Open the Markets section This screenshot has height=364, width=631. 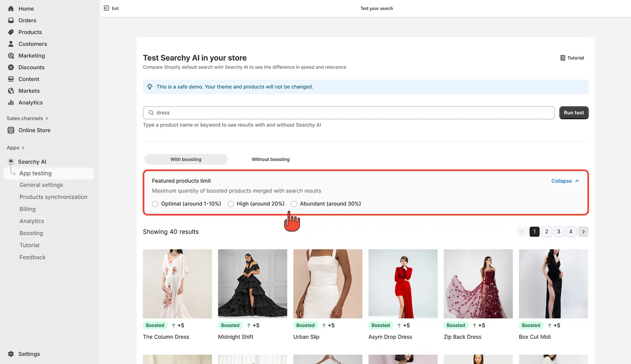pyautogui.click(x=29, y=91)
